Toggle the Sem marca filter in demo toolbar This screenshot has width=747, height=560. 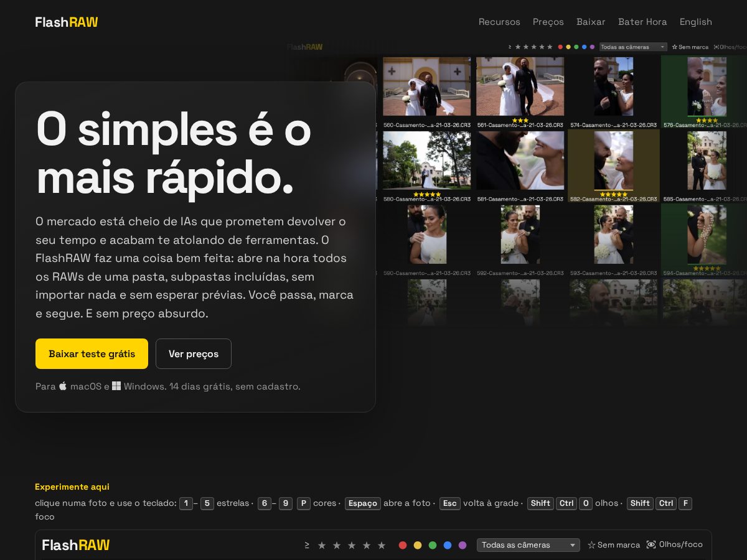(614, 545)
